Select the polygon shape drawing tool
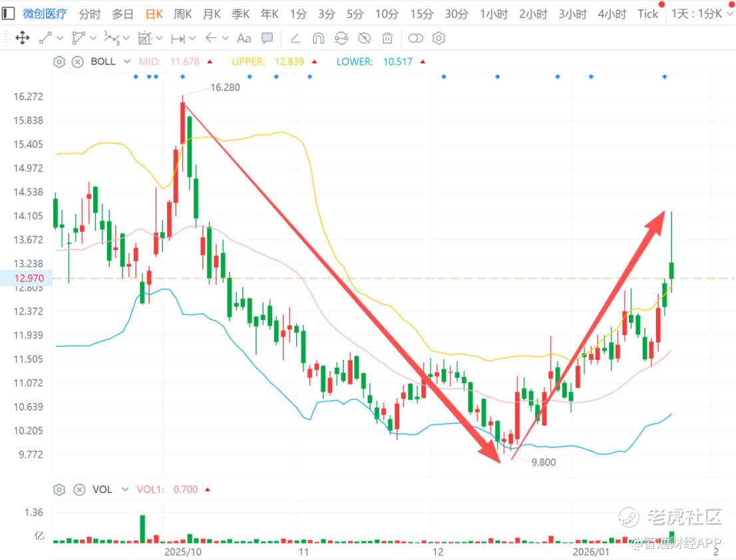This screenshot has height=560, width=736. (79, 38)
